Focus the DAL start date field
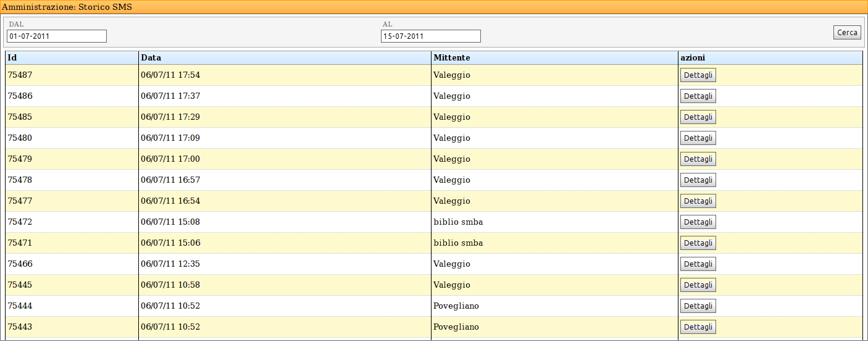Screen dimensions: 868x342 [x=57, y=36]
